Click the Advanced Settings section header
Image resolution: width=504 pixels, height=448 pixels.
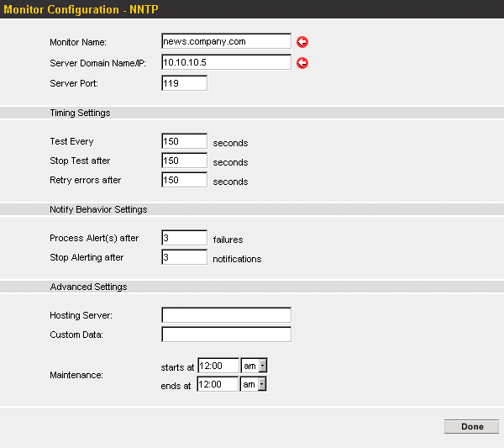click(88, 287)
